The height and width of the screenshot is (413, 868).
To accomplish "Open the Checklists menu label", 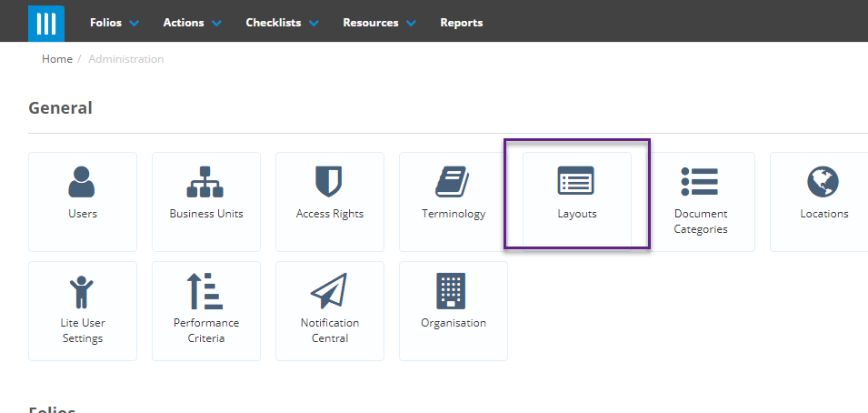I will tap(274, 23).
